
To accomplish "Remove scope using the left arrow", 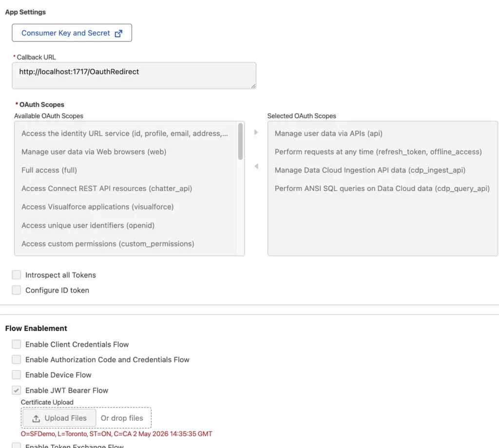I will [256, 166].
